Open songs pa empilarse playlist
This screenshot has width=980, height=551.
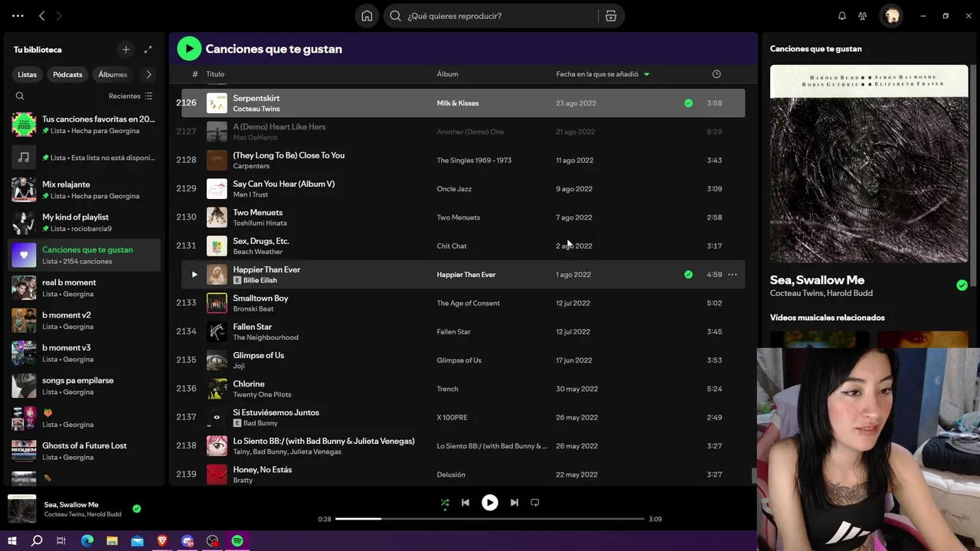click(x=84, y=386)
